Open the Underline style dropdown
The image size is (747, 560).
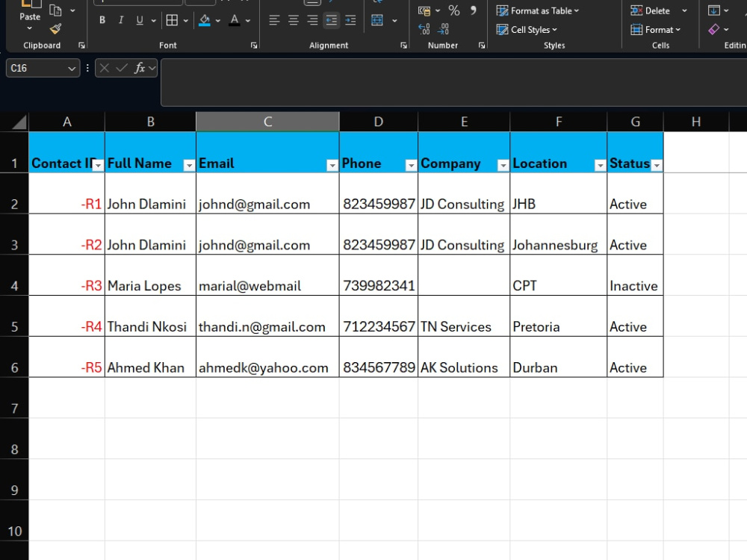pyautogui.click(x=153, y=20)
